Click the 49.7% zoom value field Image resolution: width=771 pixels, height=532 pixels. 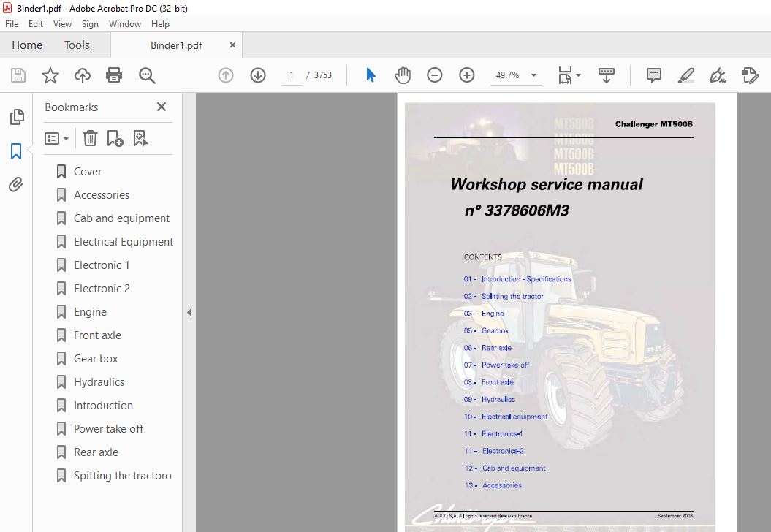pyautogui.click(x=507, y=75)
